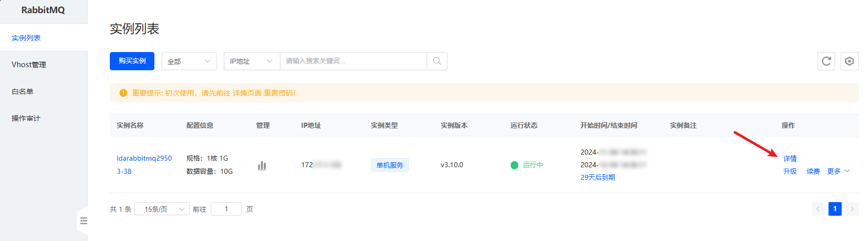Focus the search keyword input field

tap(353, 61)
